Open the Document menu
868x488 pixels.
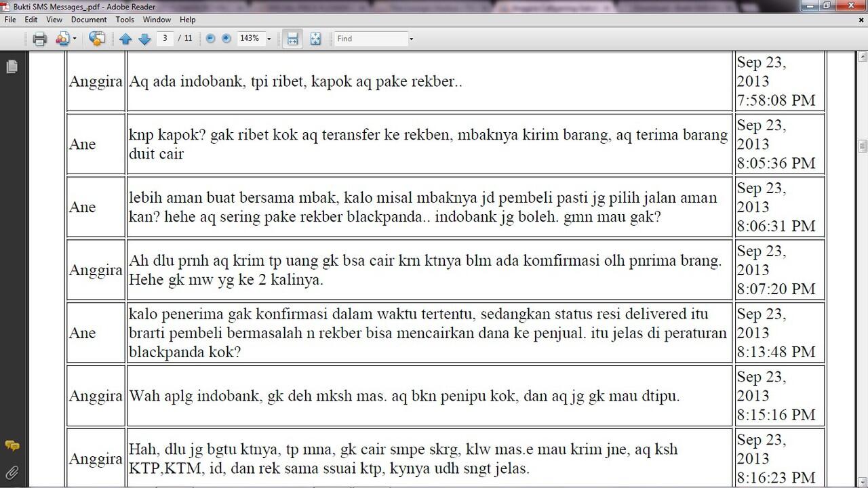click(89, 20)
